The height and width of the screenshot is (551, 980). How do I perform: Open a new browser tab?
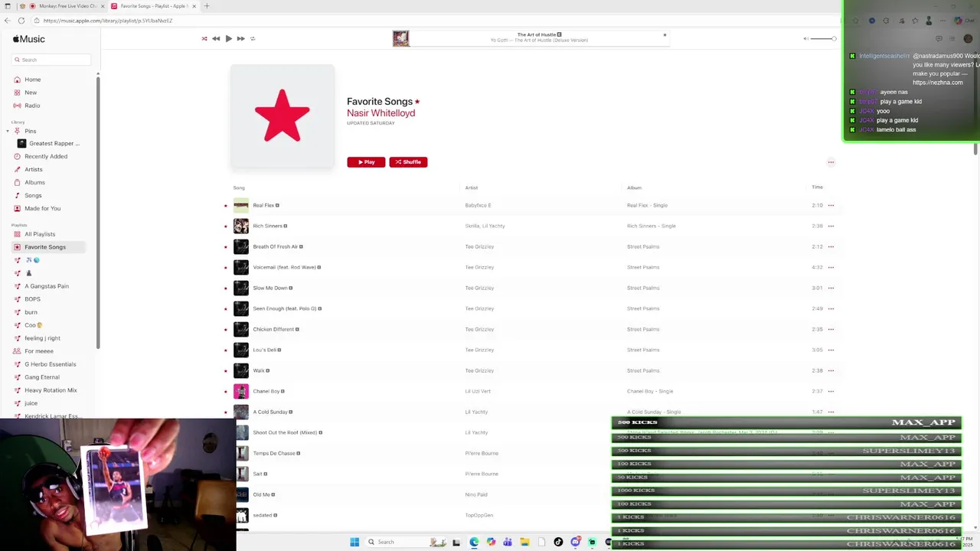click(206, 6)
